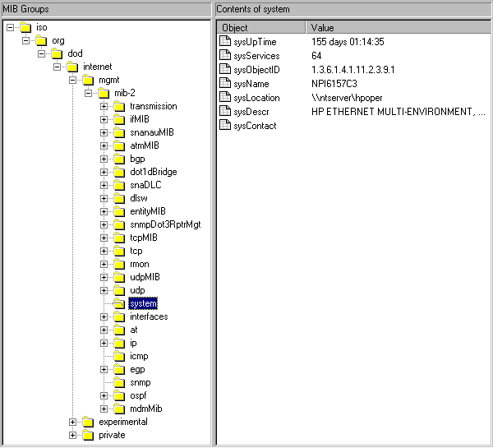Viewport: 493px width, 448px height.
Task: Collapse the mgmt tree node
Action: (72, 81)
